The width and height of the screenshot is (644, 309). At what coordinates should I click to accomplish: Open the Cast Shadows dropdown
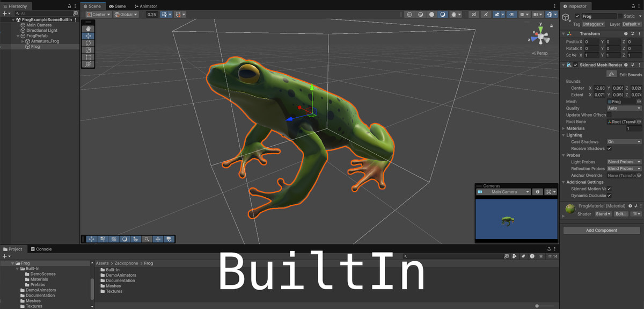click(x=624, y=142)
